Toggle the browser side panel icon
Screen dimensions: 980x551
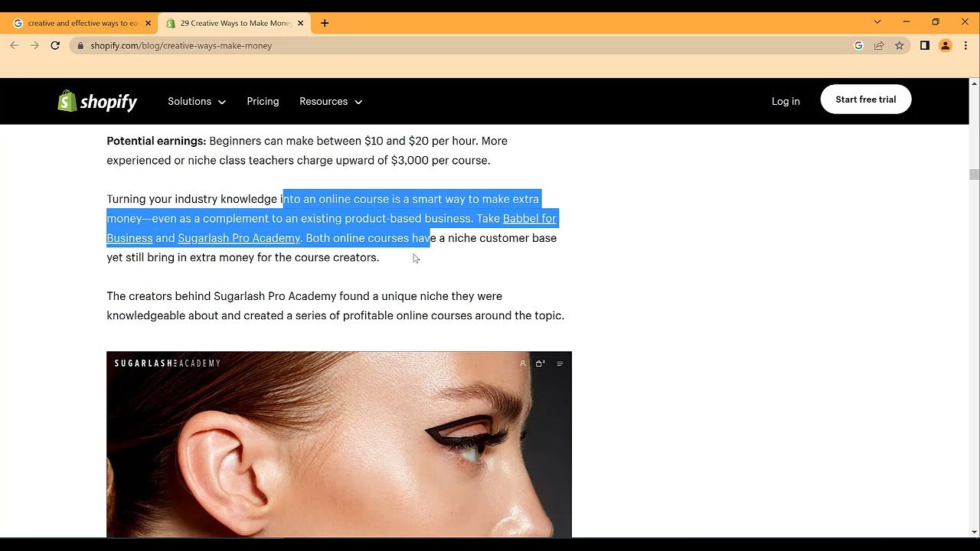pos(925,46)
